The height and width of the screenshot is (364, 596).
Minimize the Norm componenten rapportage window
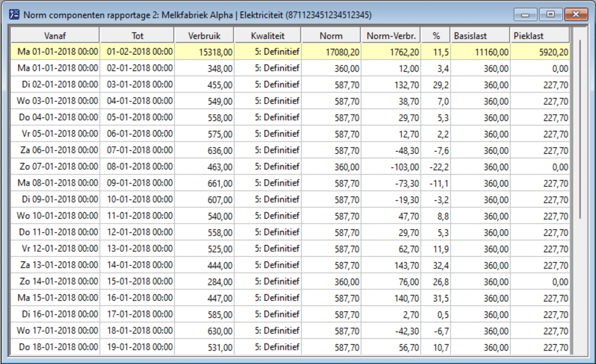525,14
